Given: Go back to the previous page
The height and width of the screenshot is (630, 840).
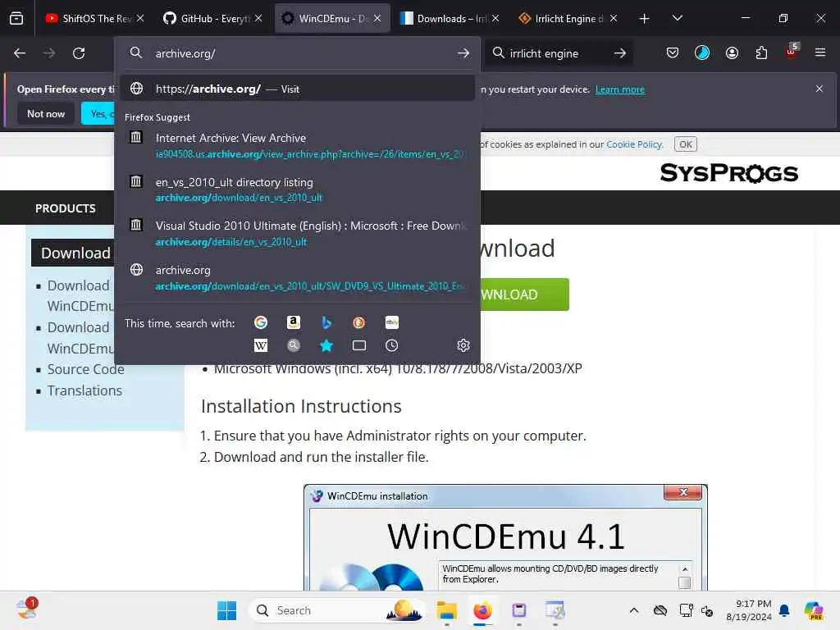Looking at the screenshot, I should tap(20, 53).
